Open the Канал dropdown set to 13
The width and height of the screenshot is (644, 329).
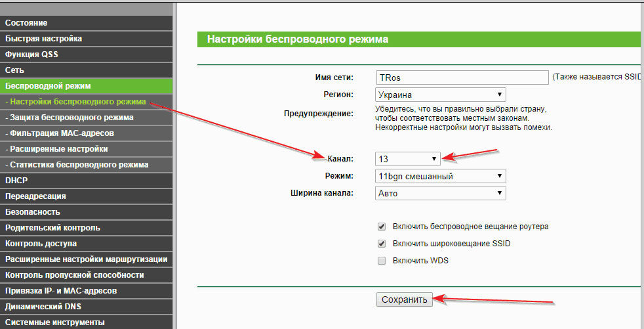pos(408,159)
